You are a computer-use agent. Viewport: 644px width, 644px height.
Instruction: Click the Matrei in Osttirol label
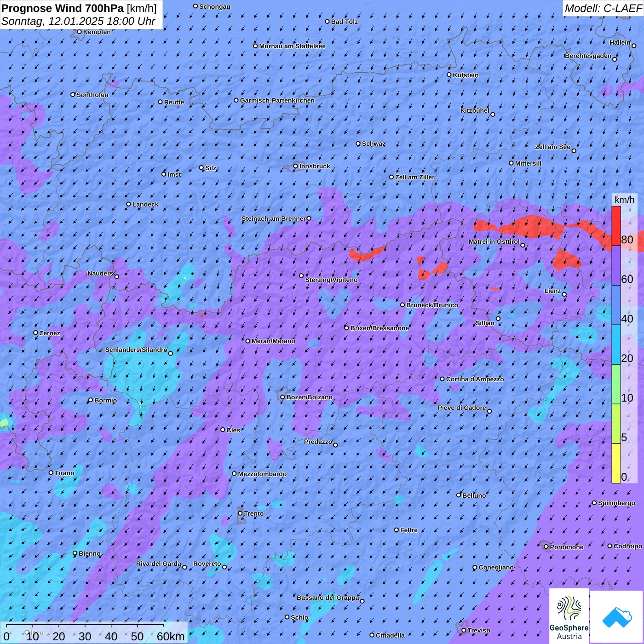coord(494,241)
